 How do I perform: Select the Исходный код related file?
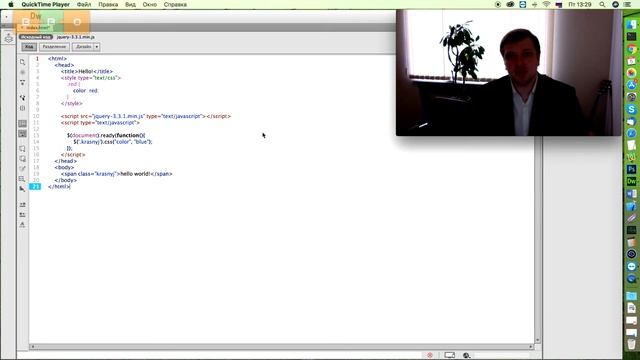pos(36,37)
